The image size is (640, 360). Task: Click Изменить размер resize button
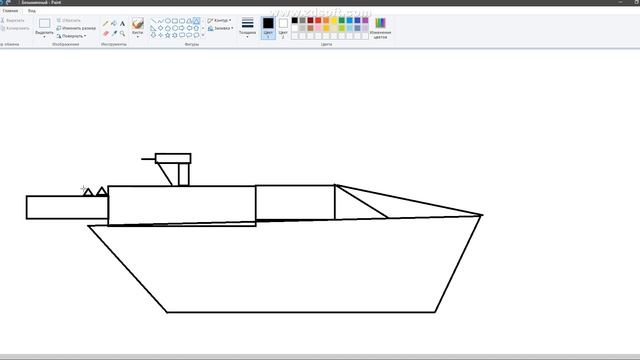[76, 28]
